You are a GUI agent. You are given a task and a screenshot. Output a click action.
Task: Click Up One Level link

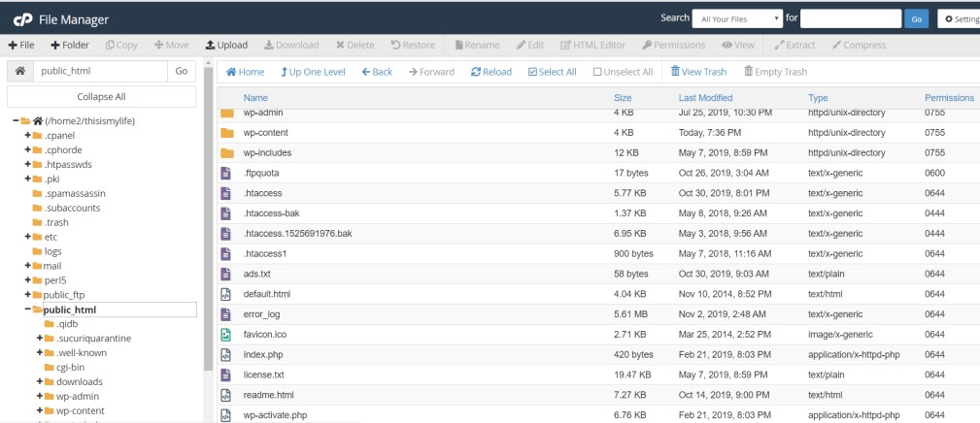313,72
